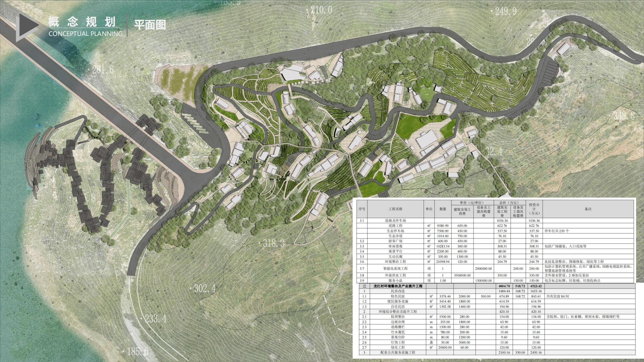This screenshot has height=362, width=644.
Task: Click the 4523.42 total investment cell
Action: 536,286
